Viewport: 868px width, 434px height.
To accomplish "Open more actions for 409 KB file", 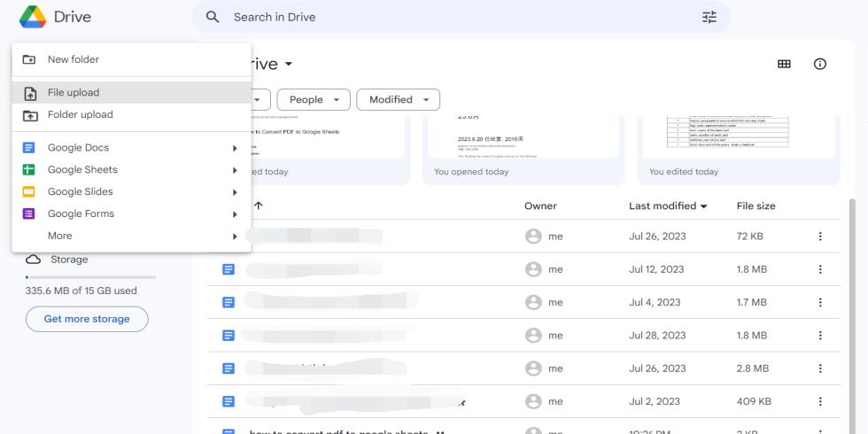I will click(820, 401).
